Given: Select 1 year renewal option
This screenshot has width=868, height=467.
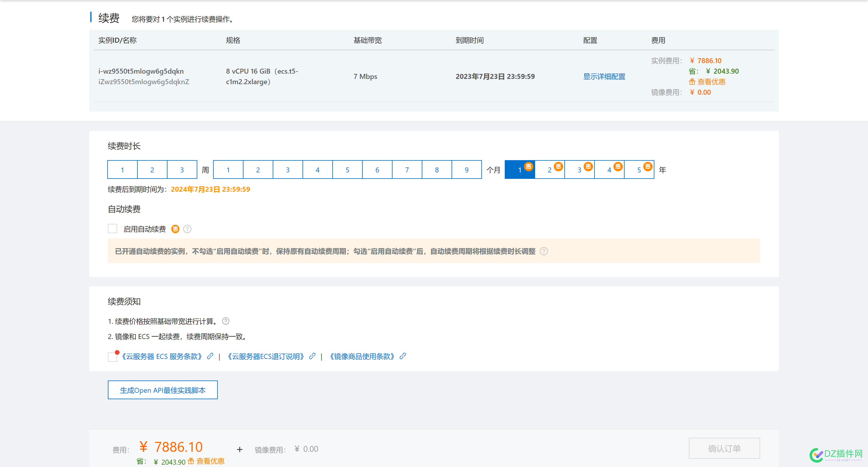Looking at the screenshot, I should coord(520,169).
